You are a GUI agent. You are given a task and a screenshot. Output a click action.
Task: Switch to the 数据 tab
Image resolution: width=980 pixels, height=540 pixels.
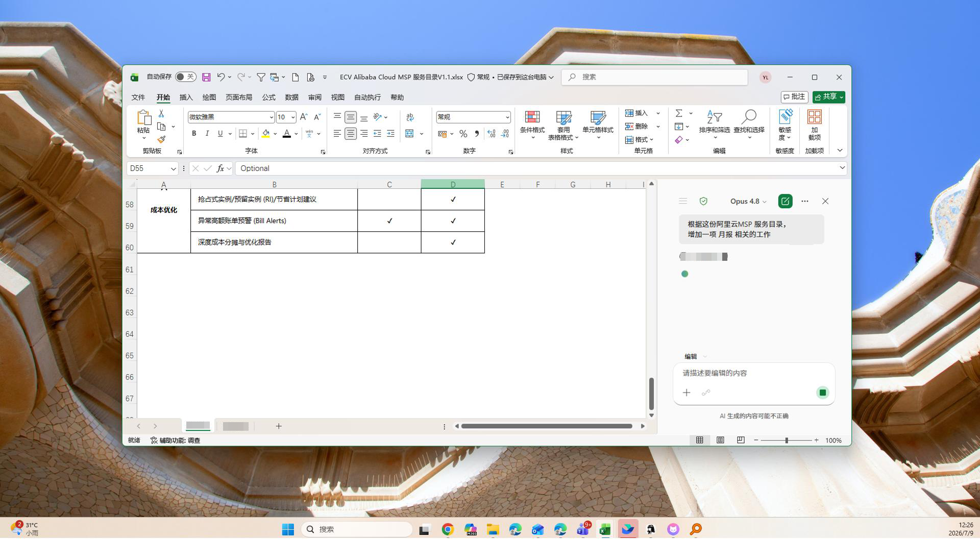click(292, 97)
